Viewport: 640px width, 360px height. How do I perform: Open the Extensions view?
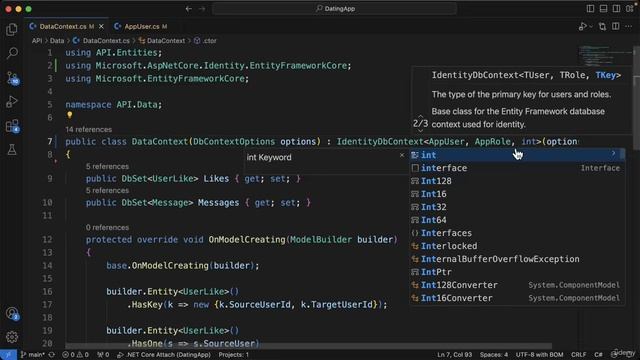pyautogui.click(x=12, y=126)
